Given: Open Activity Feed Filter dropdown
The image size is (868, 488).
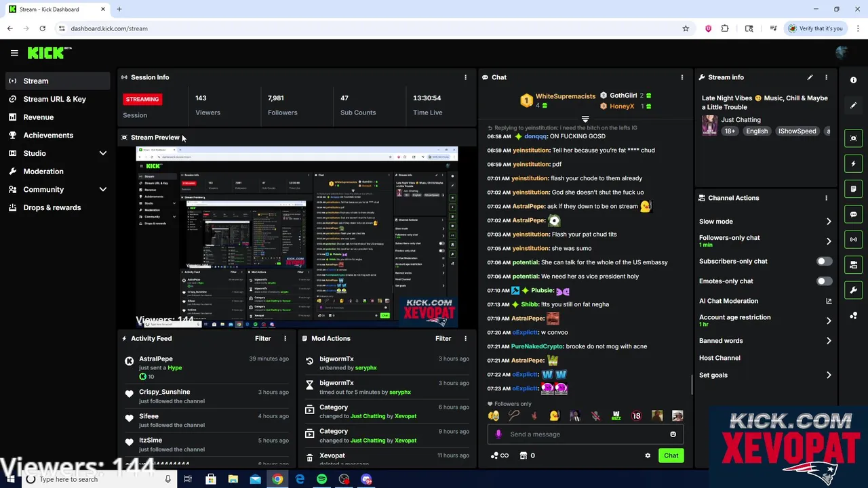Looking at the screenshot, I should click(x=263, y=338).
